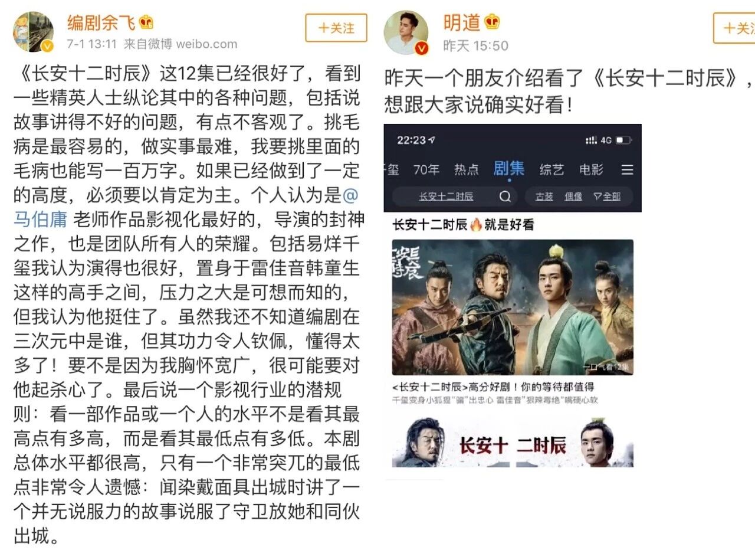
Task: Open the 长安十二时辰 poster thumbnail
Action: coord(513,307)
